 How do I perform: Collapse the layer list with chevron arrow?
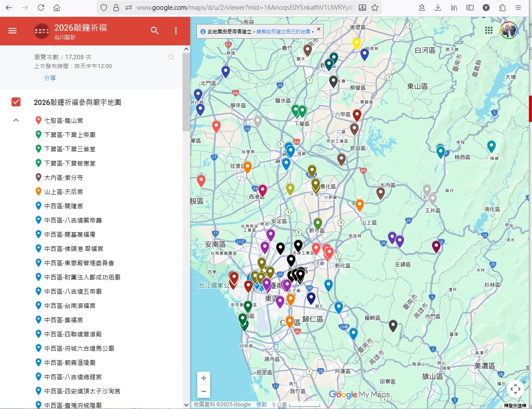pyautogui.click(x=16, y=120)
